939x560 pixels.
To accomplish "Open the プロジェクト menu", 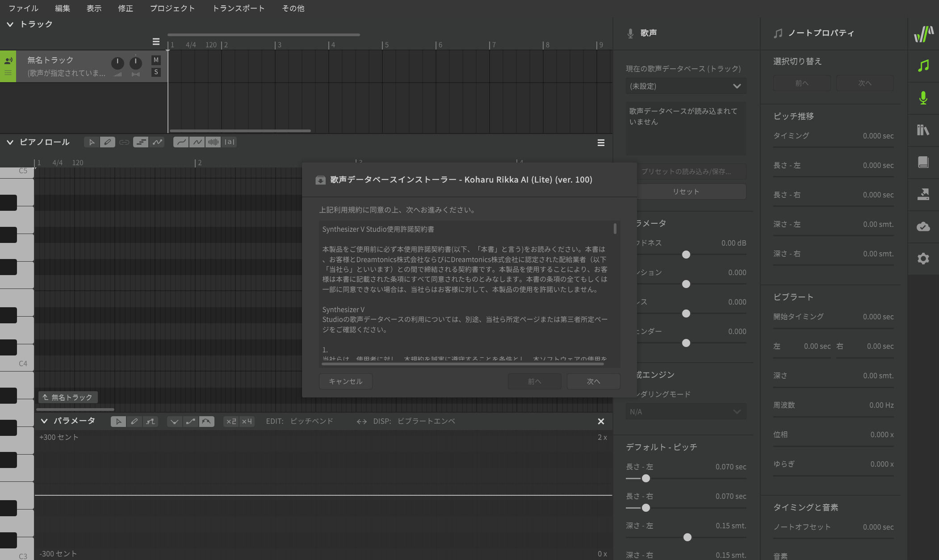I will [172, 8].
